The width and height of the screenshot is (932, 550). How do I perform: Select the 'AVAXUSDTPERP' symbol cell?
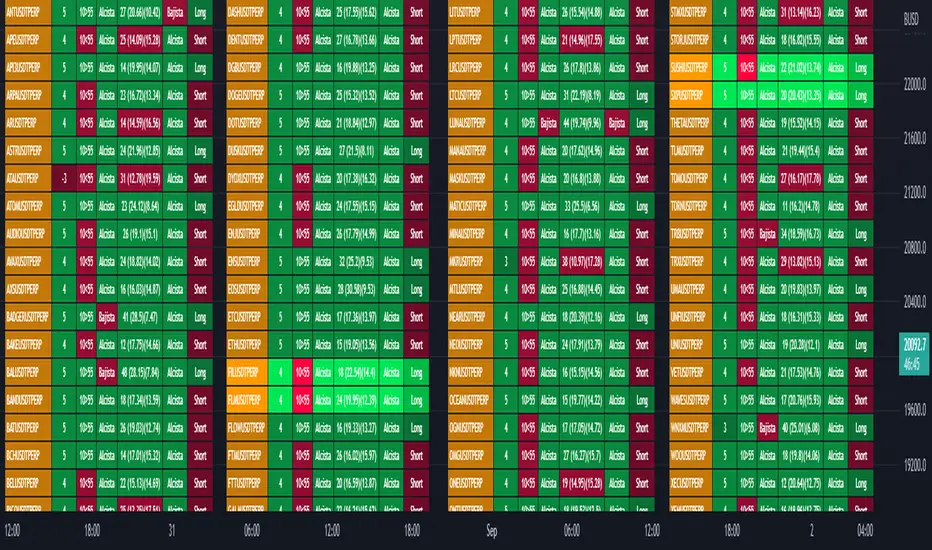point(28,262)
